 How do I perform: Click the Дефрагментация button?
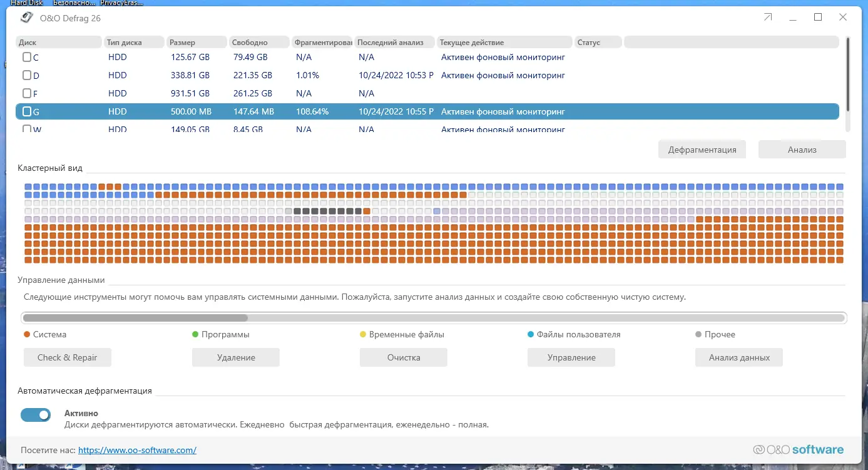702,149
